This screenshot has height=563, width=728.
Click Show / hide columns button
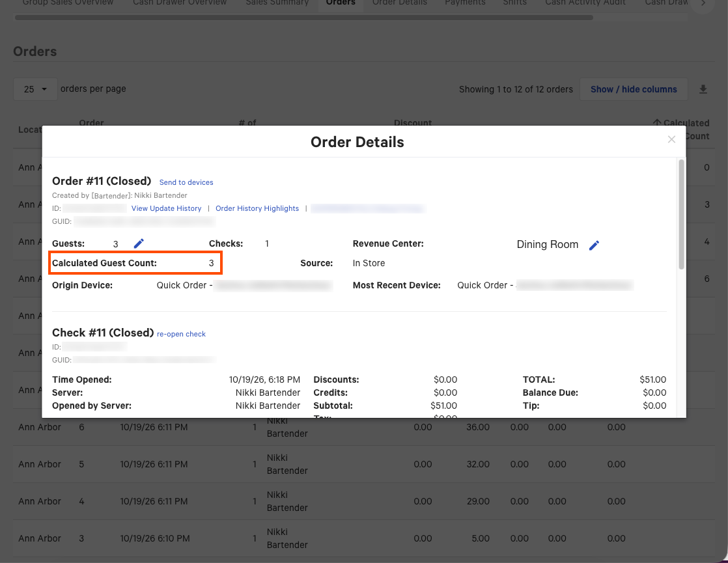[x=634, y=89]
